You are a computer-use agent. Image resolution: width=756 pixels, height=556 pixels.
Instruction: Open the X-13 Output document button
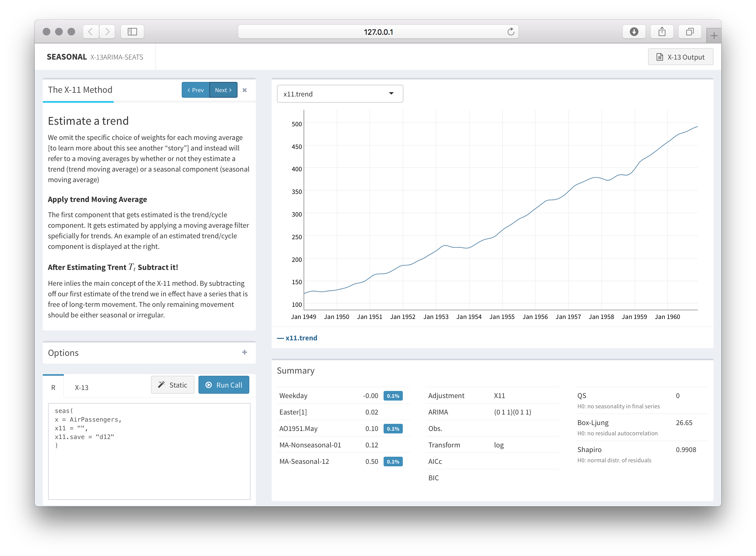pyautogui.click(x=680, y=57)
